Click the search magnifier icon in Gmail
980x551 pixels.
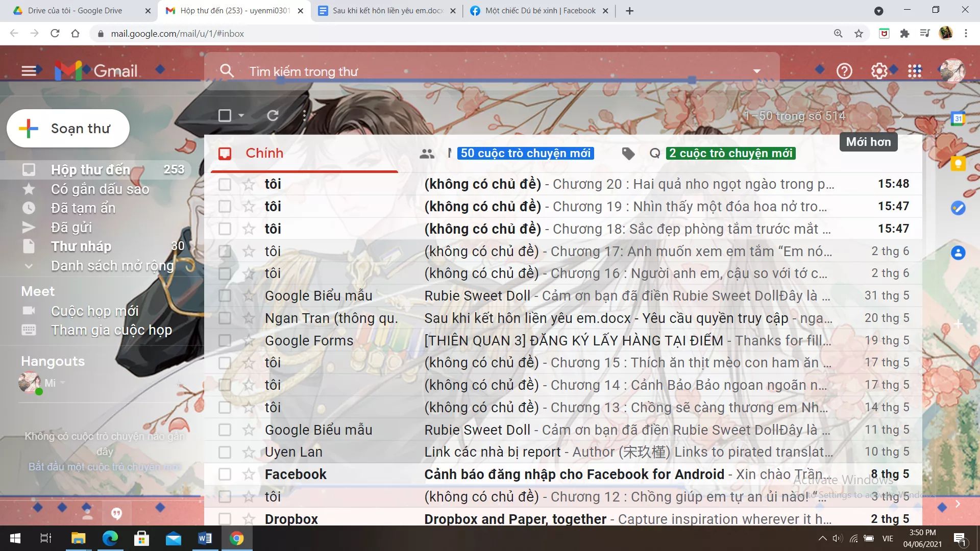click(227, 71)
